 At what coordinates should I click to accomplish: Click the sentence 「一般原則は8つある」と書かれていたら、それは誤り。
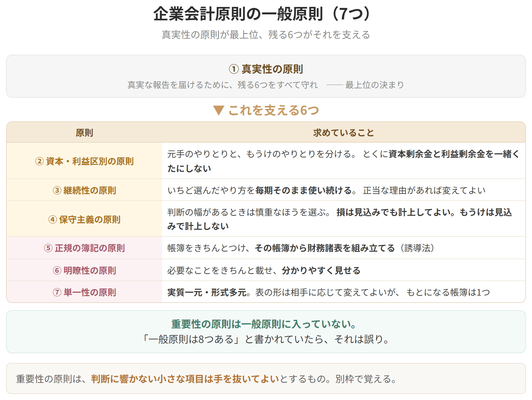[x=266, y=339]
